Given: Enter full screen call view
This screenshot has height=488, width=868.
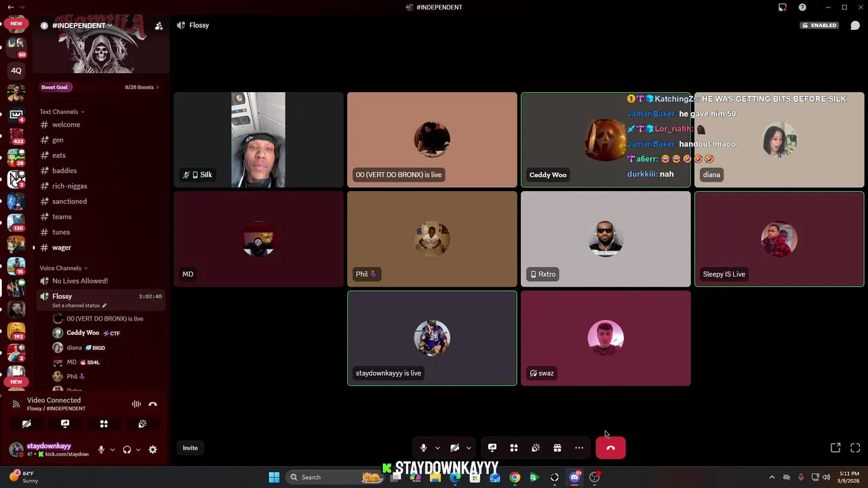Looking at the screenshot, I should (x=855, y=448).
